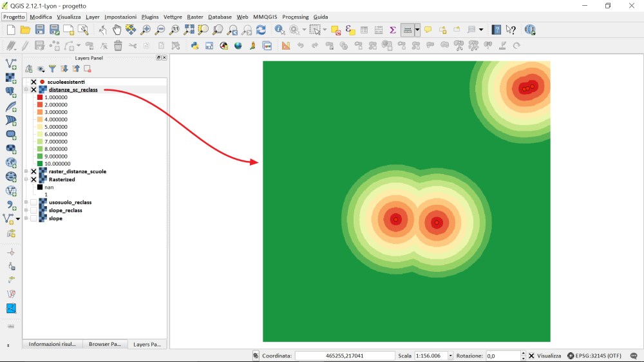Click the Save Project floppy icon
The height and width of the screenshot is (362, 644).
40,30
